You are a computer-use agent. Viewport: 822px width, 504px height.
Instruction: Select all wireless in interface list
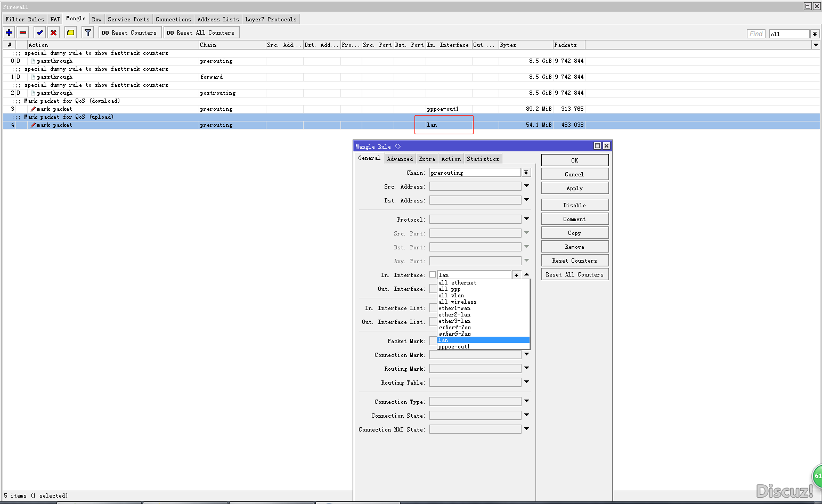[483, 302]
